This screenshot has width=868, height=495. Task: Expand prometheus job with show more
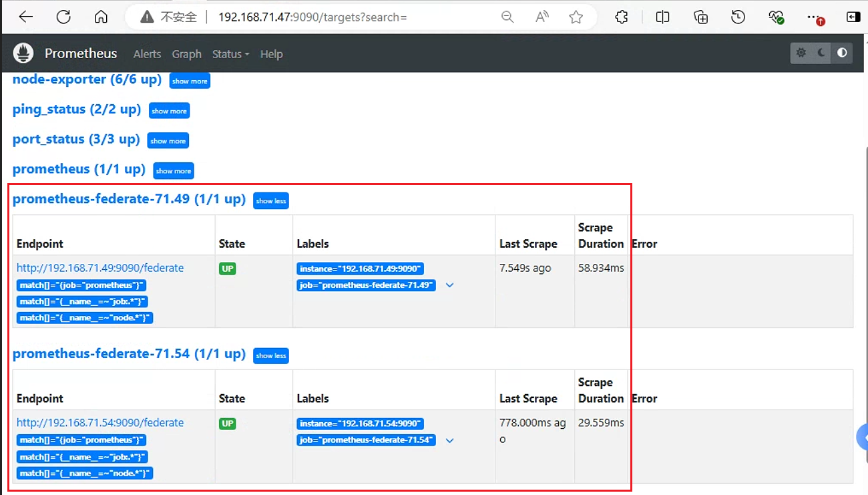point(174,171)
